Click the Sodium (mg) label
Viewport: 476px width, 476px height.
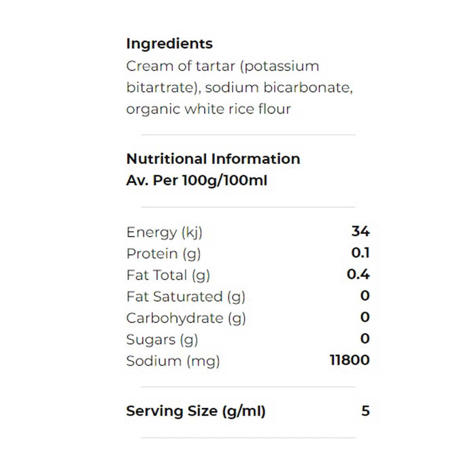pyautogui.click(x=173, y=360)
